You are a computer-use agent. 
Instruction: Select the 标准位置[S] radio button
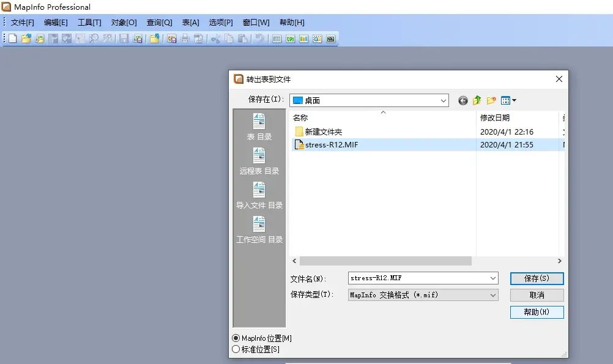236,349
